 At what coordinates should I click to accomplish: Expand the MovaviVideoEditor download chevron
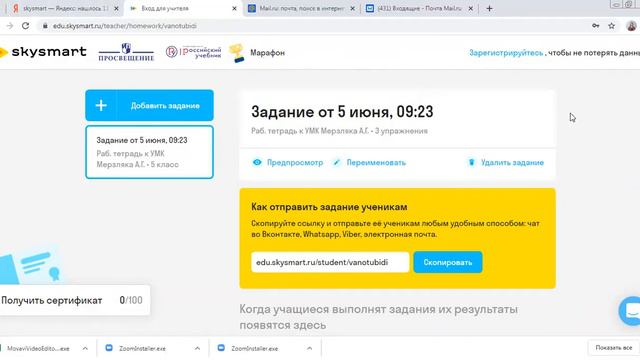click(x=85, y=348)
